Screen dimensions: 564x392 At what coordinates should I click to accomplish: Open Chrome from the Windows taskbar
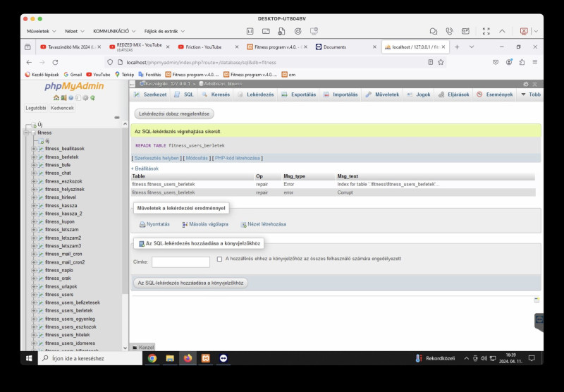(x=152, y=358)
